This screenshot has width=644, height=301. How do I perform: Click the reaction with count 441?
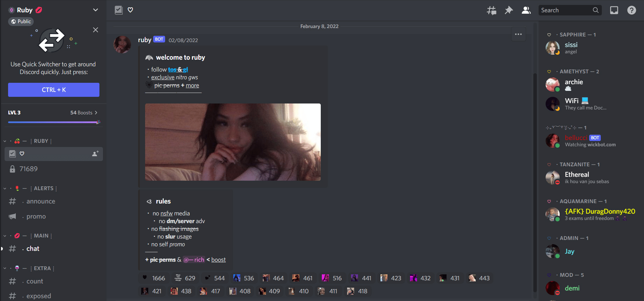362,278
